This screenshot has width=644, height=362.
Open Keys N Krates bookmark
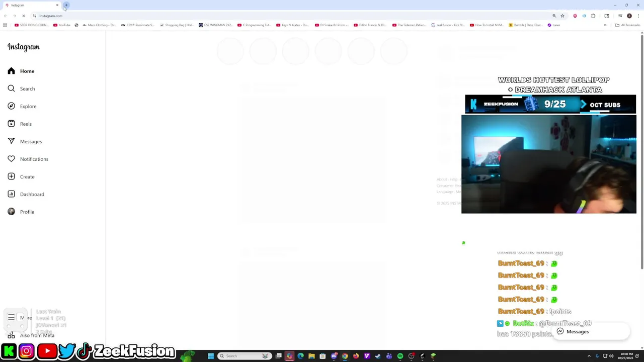pos(293,25)
